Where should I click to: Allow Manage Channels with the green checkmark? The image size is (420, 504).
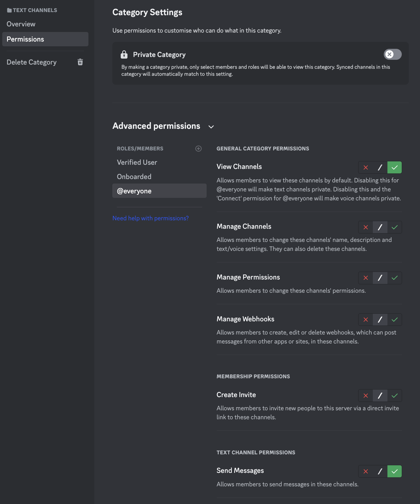pyautogui.click(x=394, y=227)
